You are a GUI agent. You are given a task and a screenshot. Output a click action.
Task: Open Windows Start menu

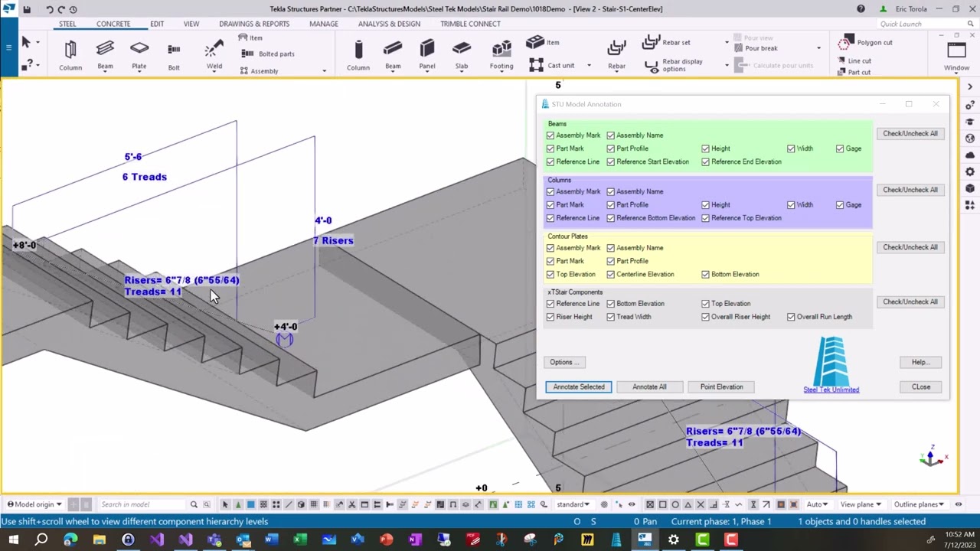[x=13, y=540]
